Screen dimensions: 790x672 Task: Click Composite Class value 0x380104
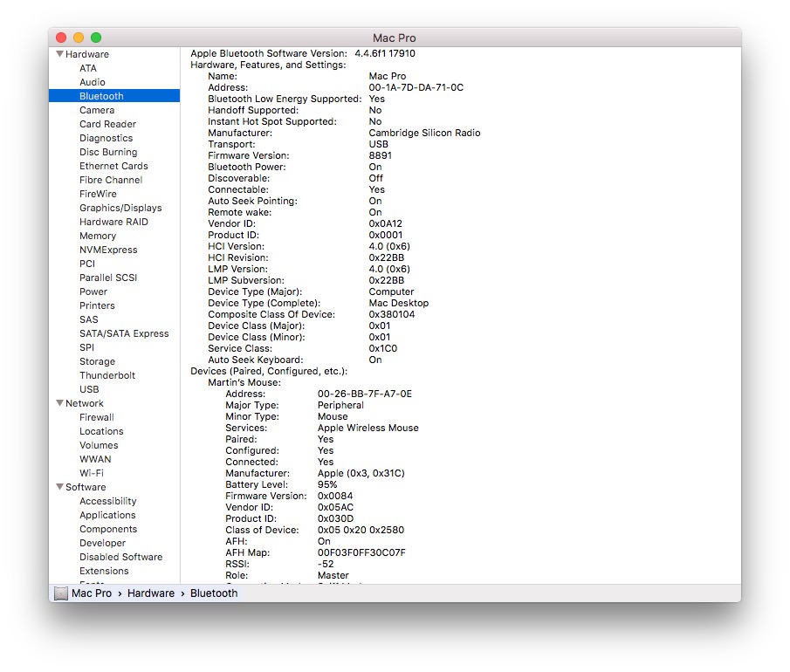coord(392,314)
